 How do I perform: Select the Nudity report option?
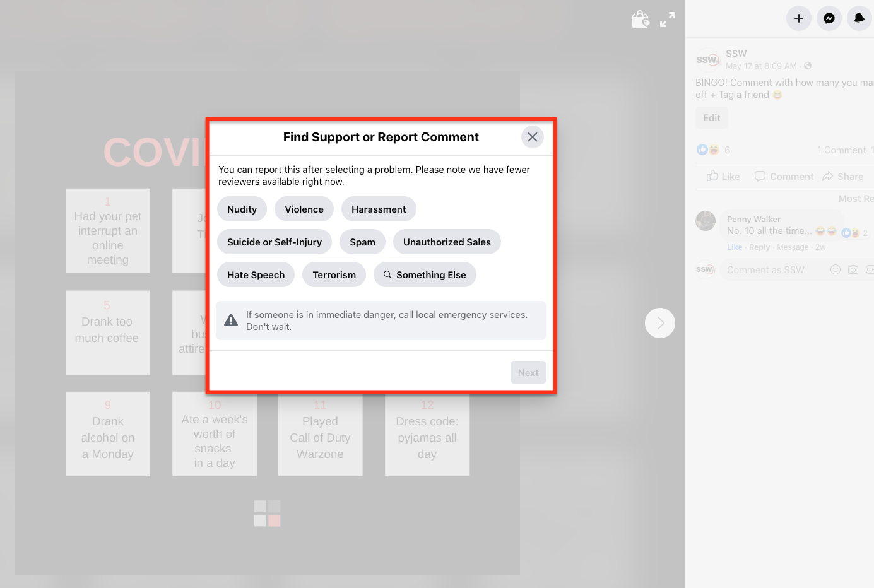click(x=242, y=209)
